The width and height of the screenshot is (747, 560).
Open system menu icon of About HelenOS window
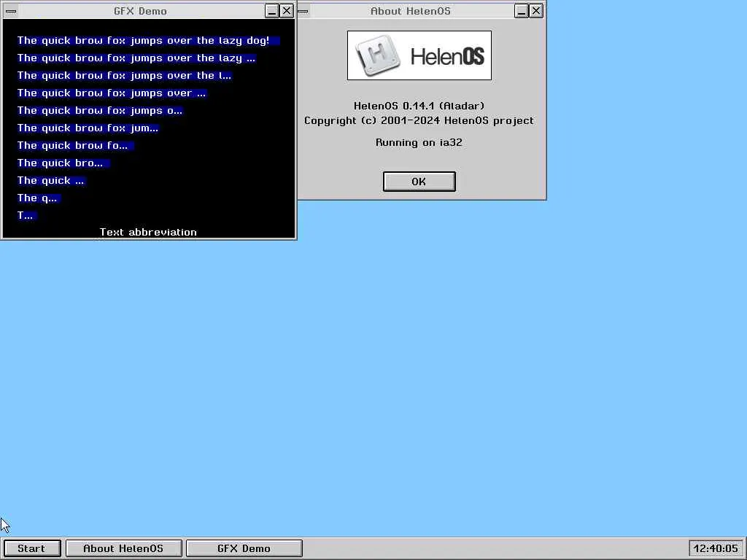click(x=303, y=11)
